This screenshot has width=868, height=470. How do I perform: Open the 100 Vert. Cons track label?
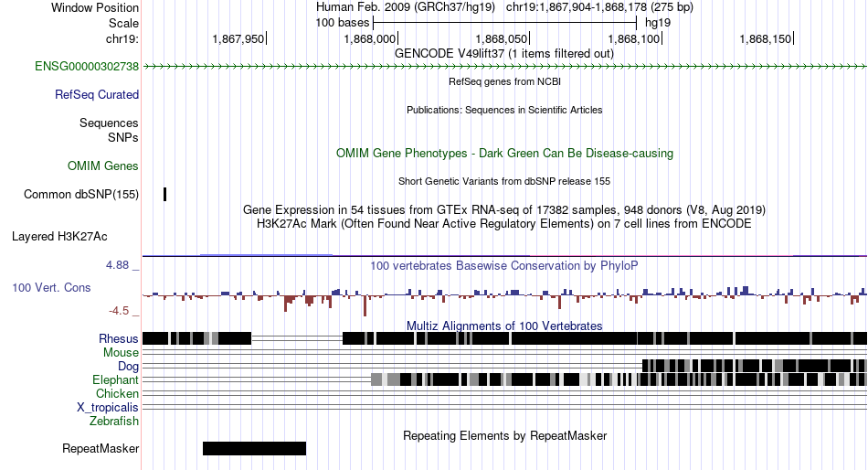click(x=51, y=288)
